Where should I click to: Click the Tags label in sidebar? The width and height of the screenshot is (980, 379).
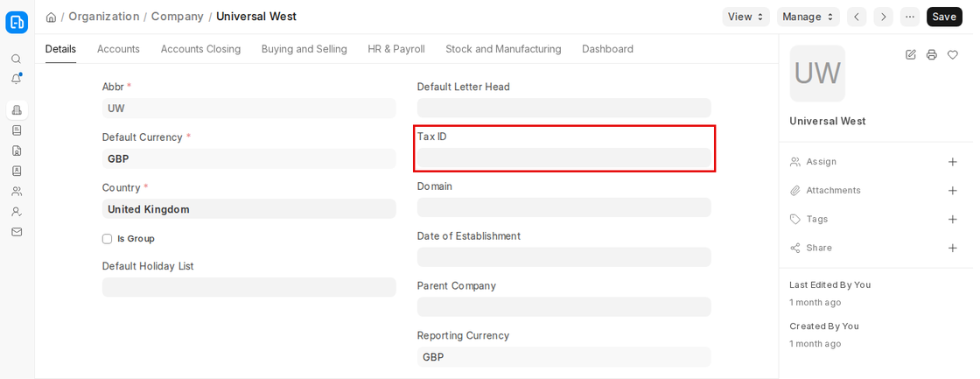(x=817, y=220)
